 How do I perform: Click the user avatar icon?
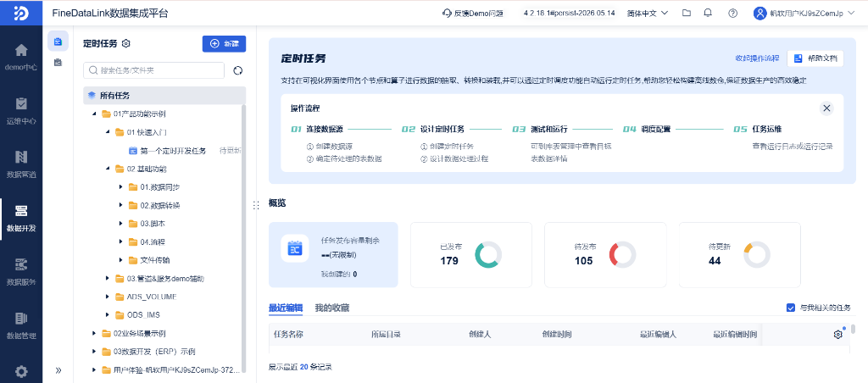pyautogui.click(x=760, y=14)
